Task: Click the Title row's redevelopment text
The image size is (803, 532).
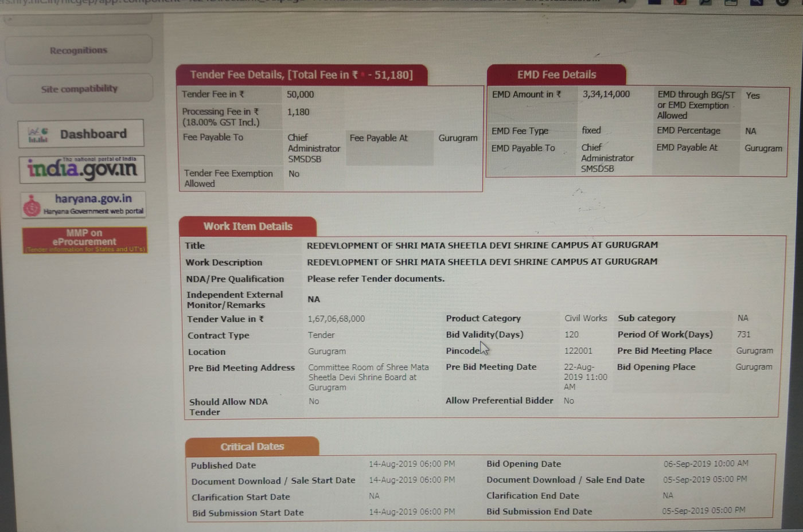Action: pos(482,245)
